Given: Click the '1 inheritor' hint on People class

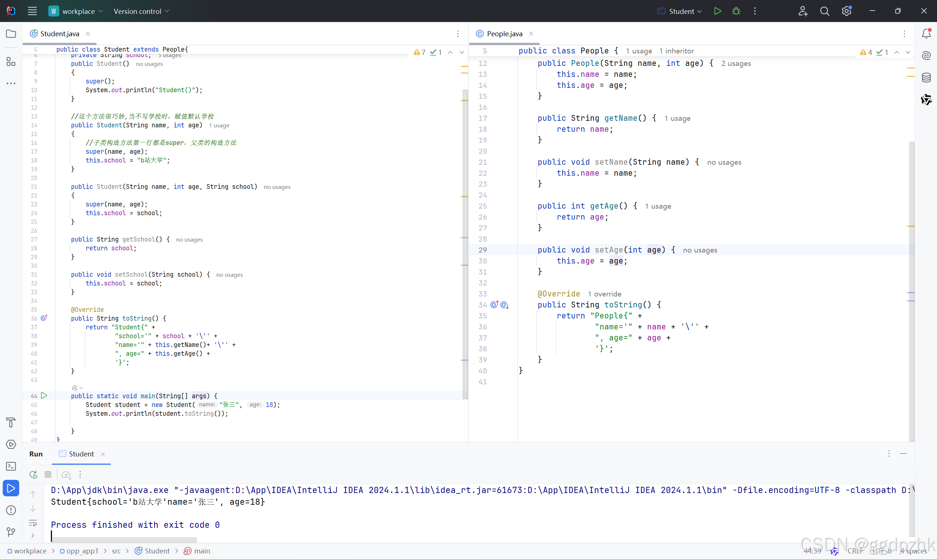Looking at the screenshot, I should (677, 51).
